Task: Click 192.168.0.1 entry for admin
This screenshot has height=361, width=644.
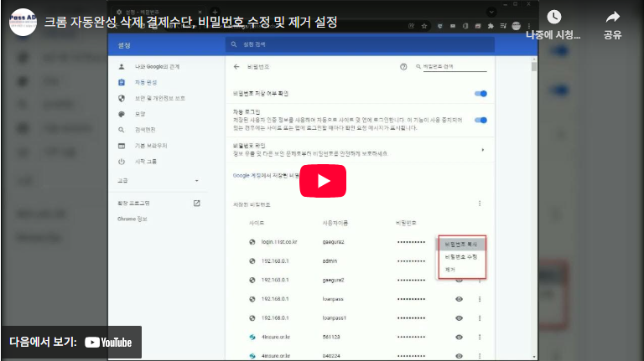Action: pyautogui.click(x=275, y=260)
